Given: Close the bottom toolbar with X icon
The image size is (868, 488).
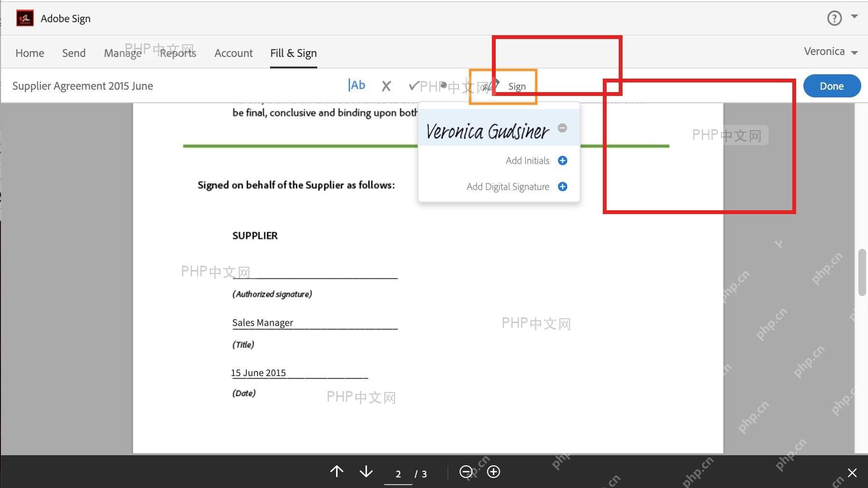Looking at the screenshot, I should point(852,473).
